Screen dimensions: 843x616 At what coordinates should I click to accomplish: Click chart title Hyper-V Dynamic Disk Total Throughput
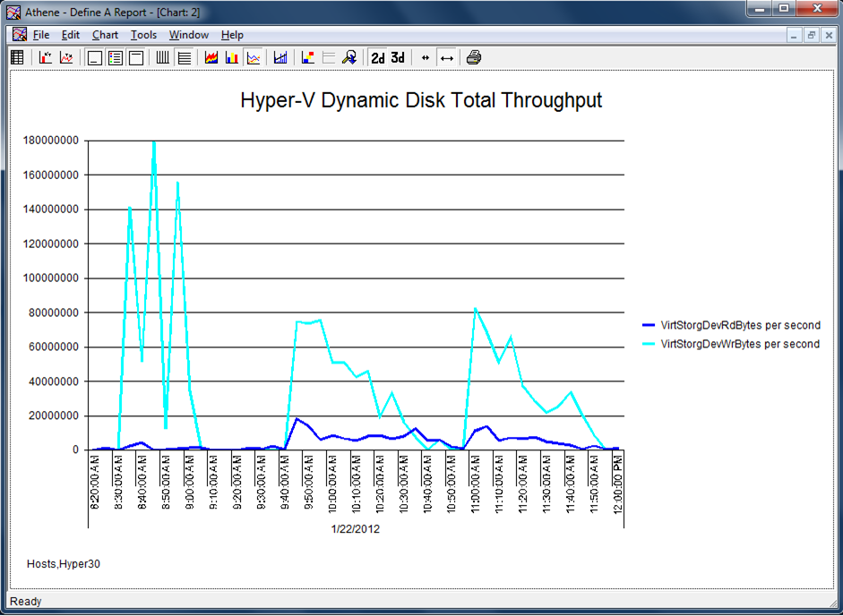coord(421,100)
